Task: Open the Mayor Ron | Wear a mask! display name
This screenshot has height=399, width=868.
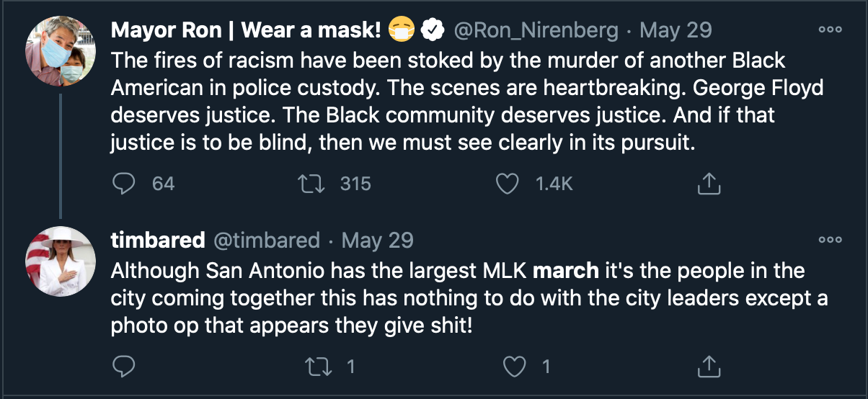Action: click(x=246, y=30)
